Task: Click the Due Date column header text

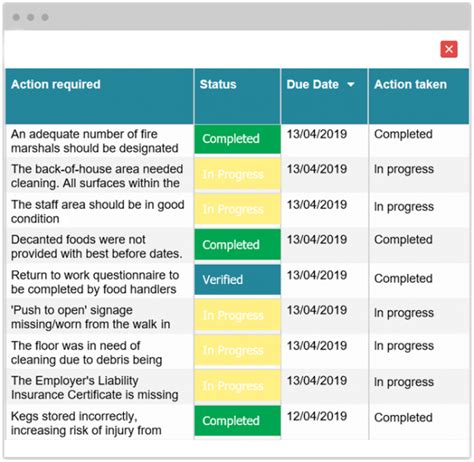Action: tap(313, 85)
